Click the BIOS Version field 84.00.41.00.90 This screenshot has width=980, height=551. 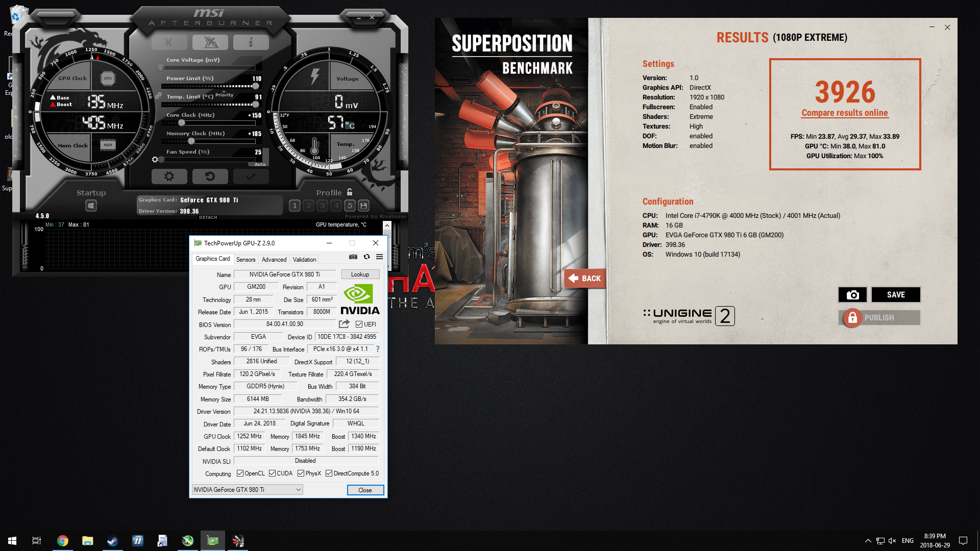[285, 324]
